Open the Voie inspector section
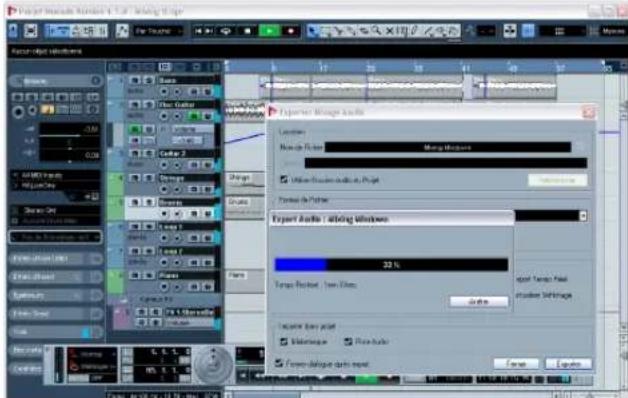The width and height of the screenshot is (628, 398). (x=55, y=332)
